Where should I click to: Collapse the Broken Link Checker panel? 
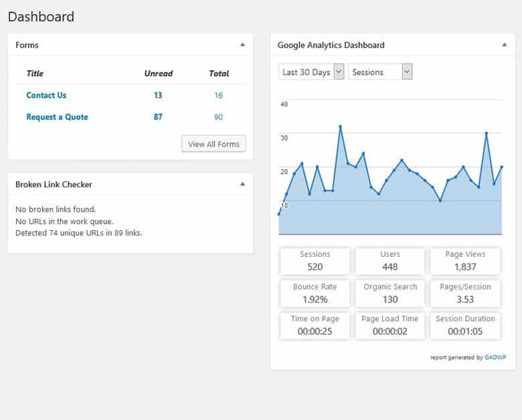(x=243, y=184)
